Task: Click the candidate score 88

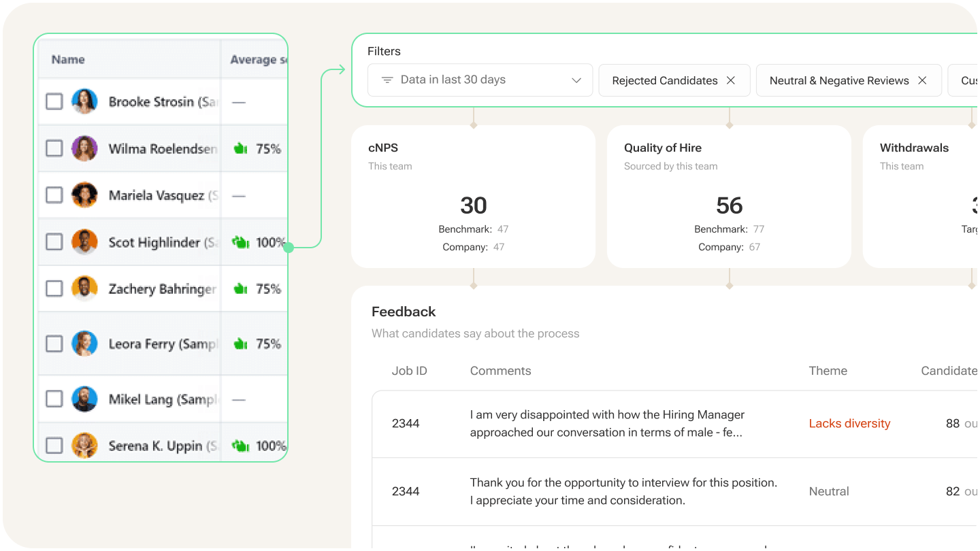Action: coord(953,423)
